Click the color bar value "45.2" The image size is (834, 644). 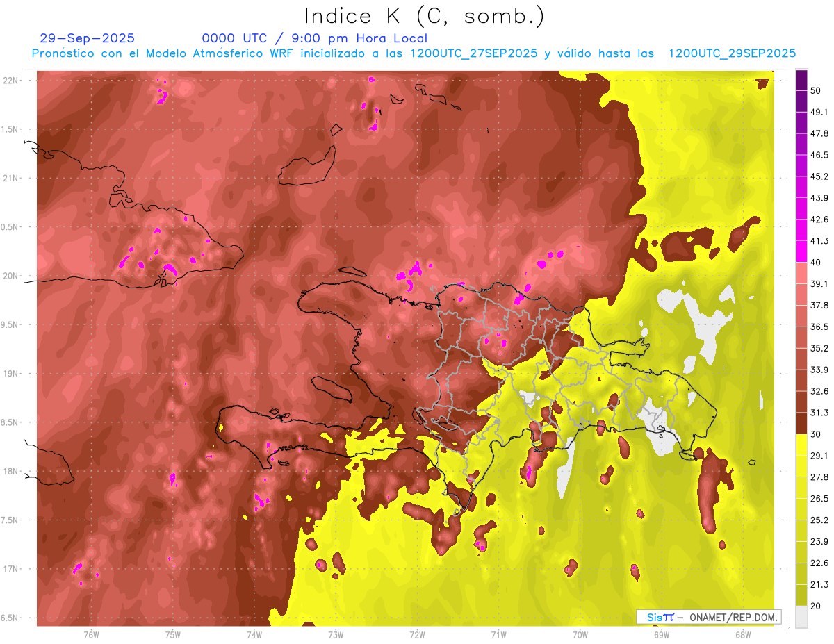click(819, 176)
